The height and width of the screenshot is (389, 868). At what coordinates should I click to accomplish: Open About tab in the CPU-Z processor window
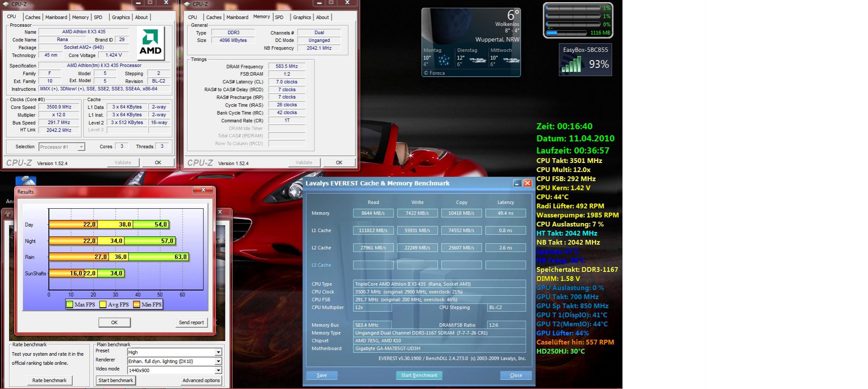(x=141, y=17)
